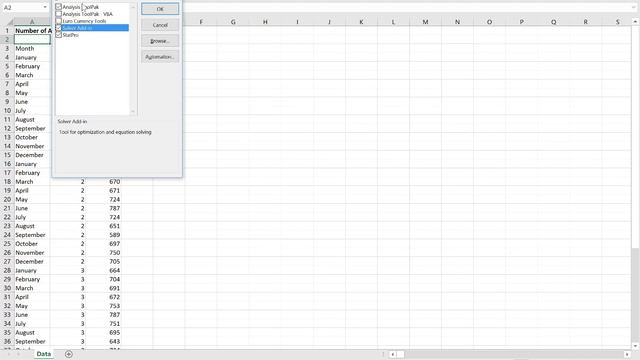Click the cell with value 671
Viewport: 640px width, 360px height.
point(104,190)
